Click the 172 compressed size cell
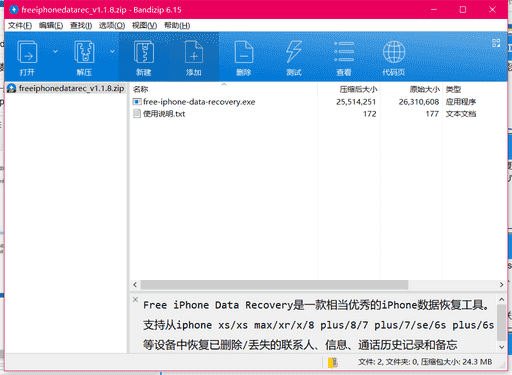This screenshot has height=375, width=512. [369, 114]
